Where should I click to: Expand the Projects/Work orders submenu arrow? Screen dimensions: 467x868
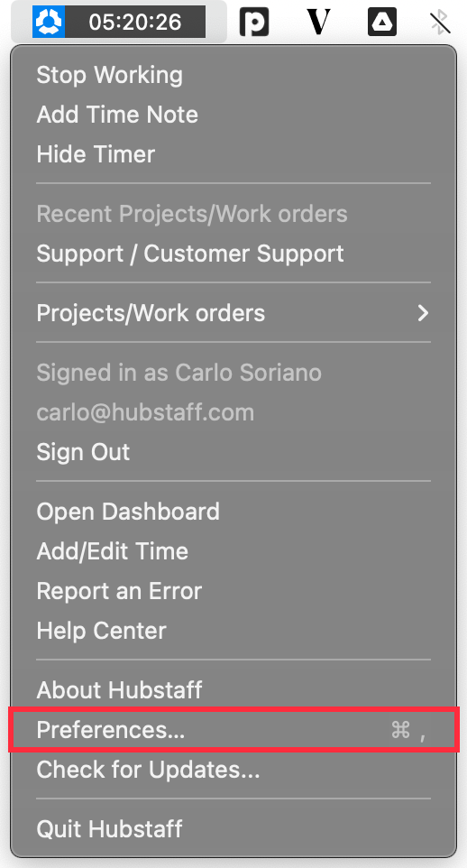pos(424,313)
